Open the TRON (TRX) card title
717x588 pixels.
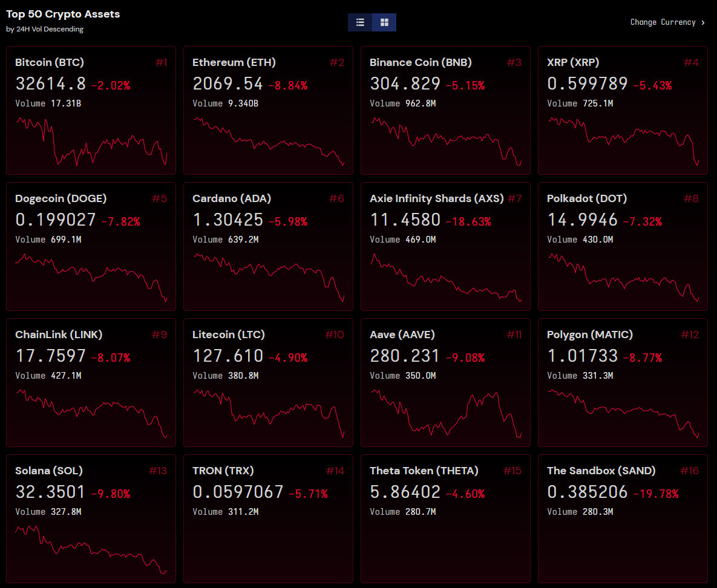(x=223, y=471)
